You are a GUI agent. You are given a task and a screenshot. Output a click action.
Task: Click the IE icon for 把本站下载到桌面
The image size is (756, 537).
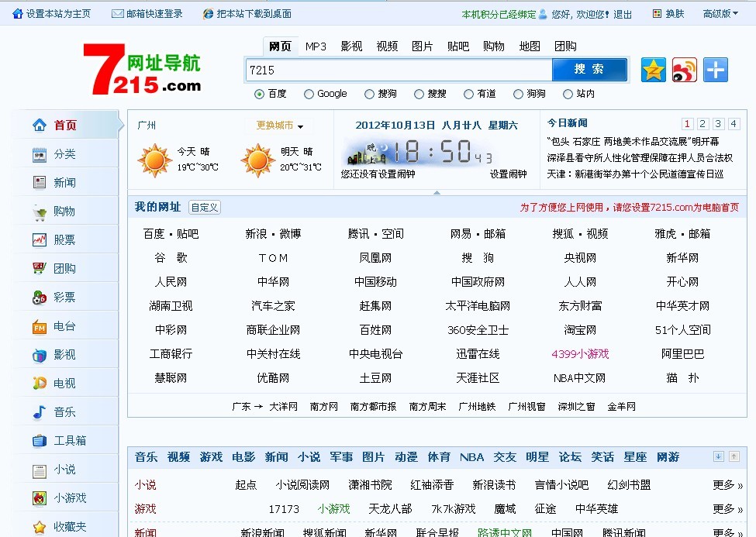[208, 13]
